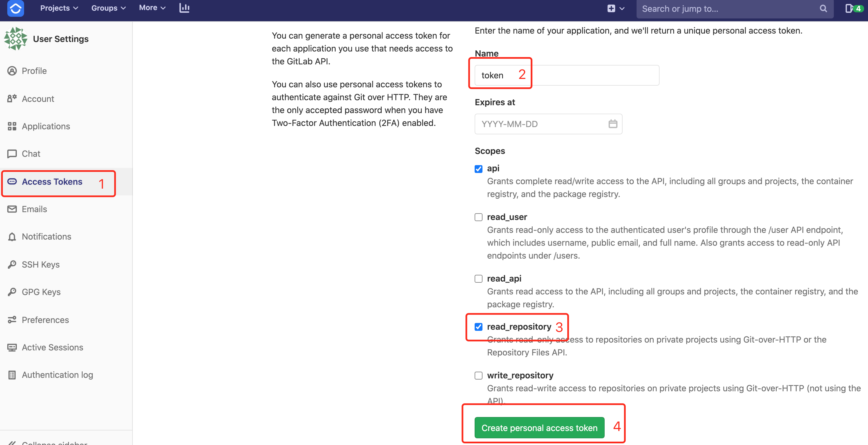Open SSH Keys from sidebar
The width and height of the screenshot is (868, 445).
pos(40,264)
